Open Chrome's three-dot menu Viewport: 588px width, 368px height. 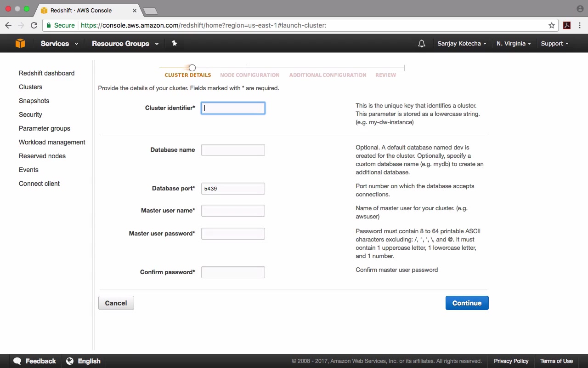pyautogui.click(x=580, y=25)
